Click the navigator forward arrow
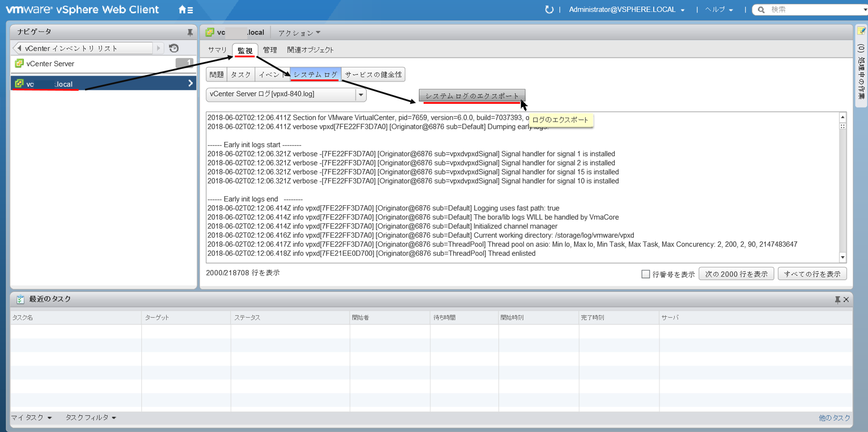Viewport: 868px width, 432px height. coord(158,48)
